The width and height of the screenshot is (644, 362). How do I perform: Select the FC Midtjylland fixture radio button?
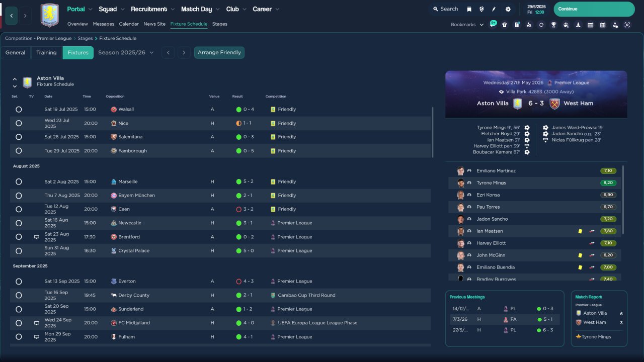click(x=19, y=323)
